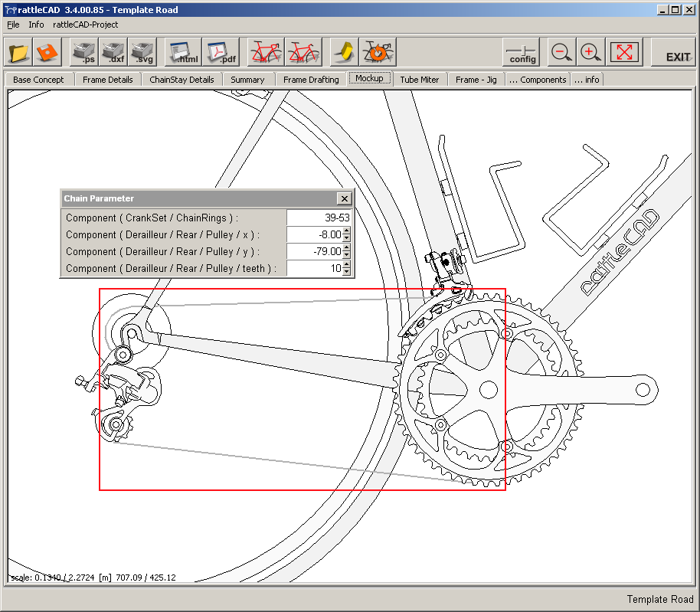The image size is (700, 612).
Task: Refresh the bike rendering with orange arrow icon
Action: tap(378, 52)
